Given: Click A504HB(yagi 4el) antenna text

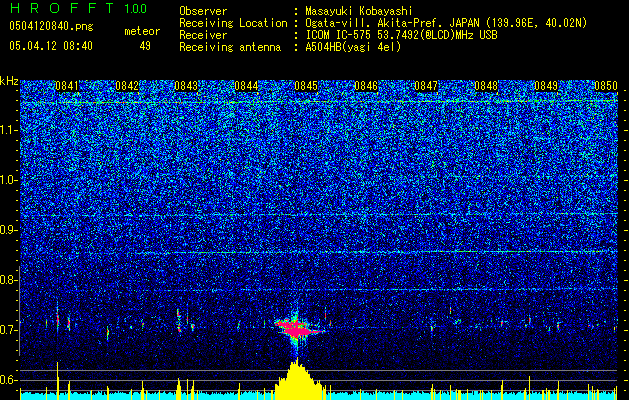Looking at the screenshot, I should tap(353, 47).
